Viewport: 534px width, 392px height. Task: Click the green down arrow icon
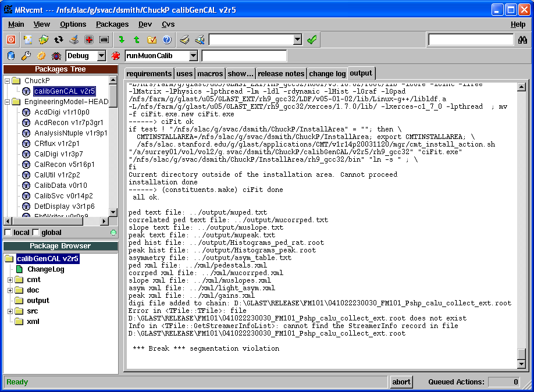pos(122,40)
